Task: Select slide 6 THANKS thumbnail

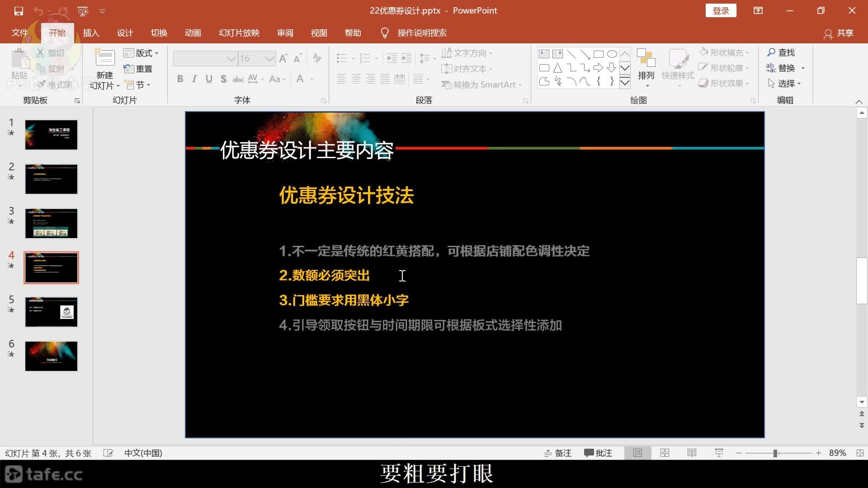Action: coord(51,356)
